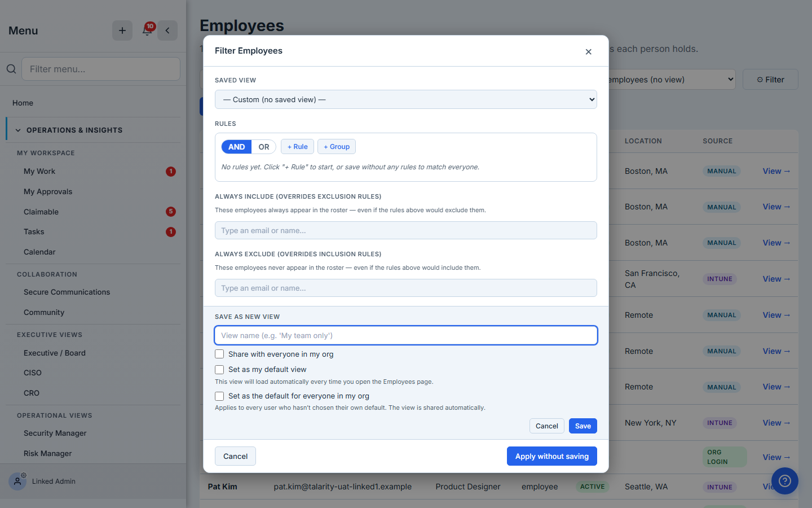Click Pat Kim's name in the table
Screen dimensions: 812x508
point(222,487)
